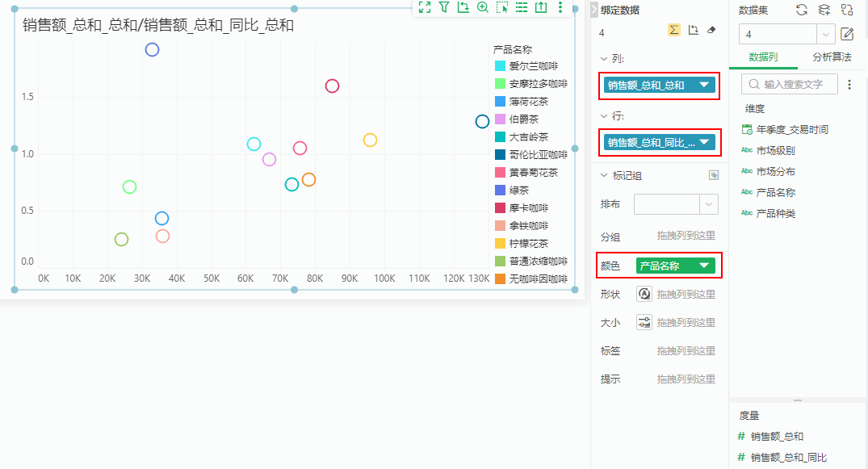Screen dimensions: 868x469
Task: Click the 输入搜索文字 search field
Action: click(793, 84)
